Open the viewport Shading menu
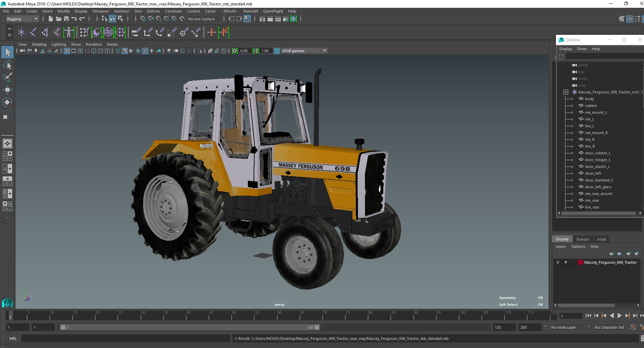Screen dimensions: 644x348 coord(39,44)
